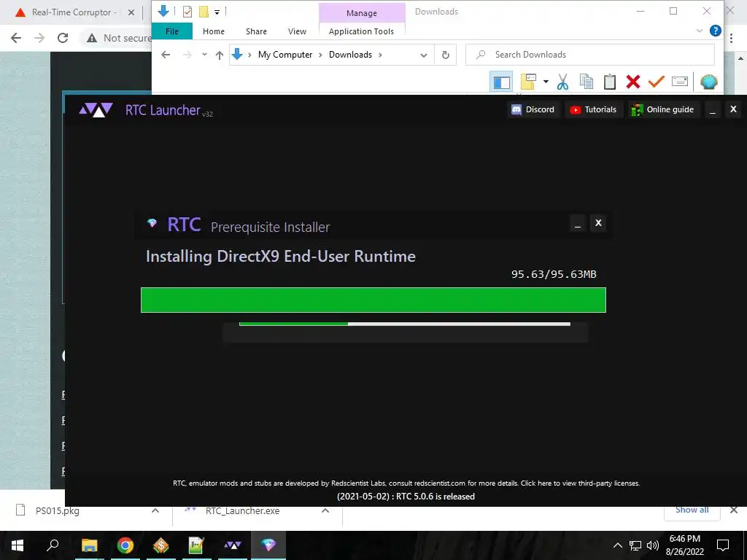Click the 95.63/95.63MB download size text

click(x=554, y=274)
